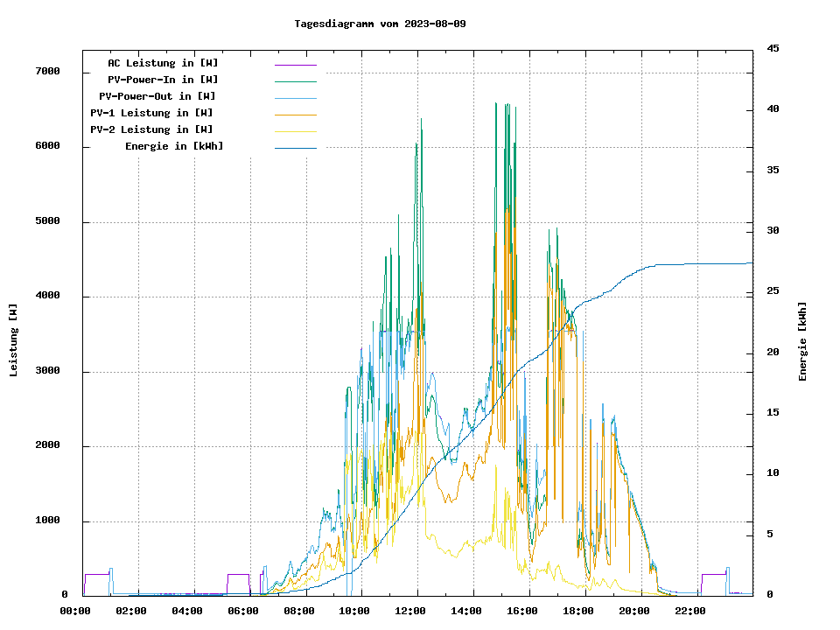Select the Energie in [kWh] legend label
This screenshot has height=630, width=840.
pos(174,146)
